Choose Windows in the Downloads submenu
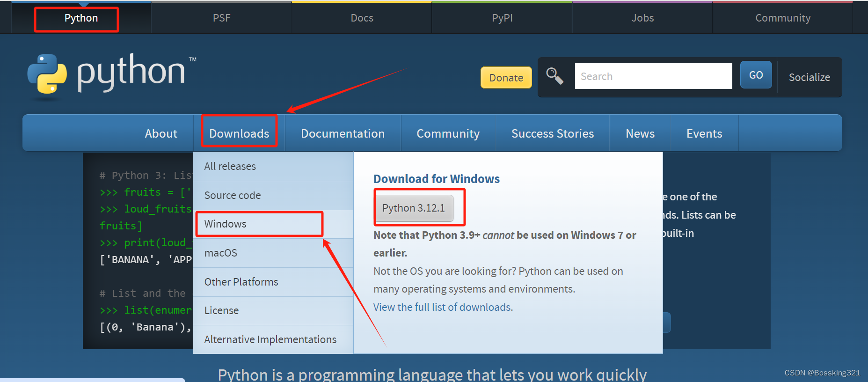This screenshot has height=382, width=868. [x=273, y=224]
